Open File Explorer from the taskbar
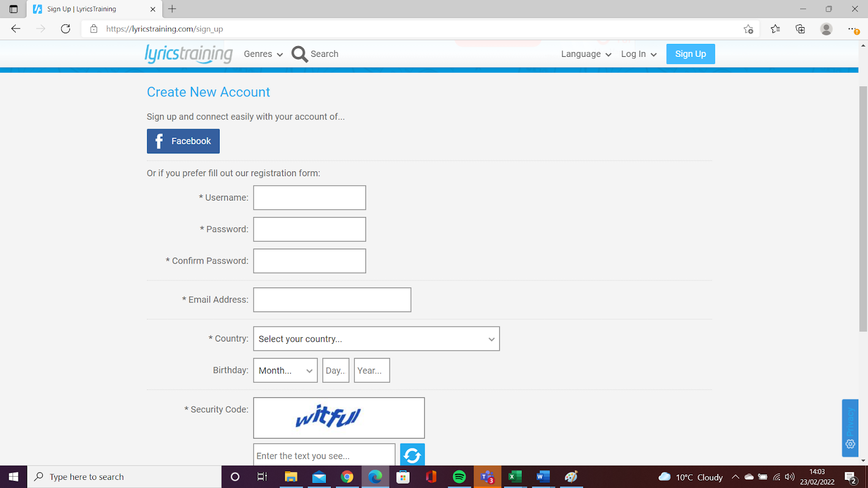The width and height of the screenshot is (868, 488). coord(291,477)
